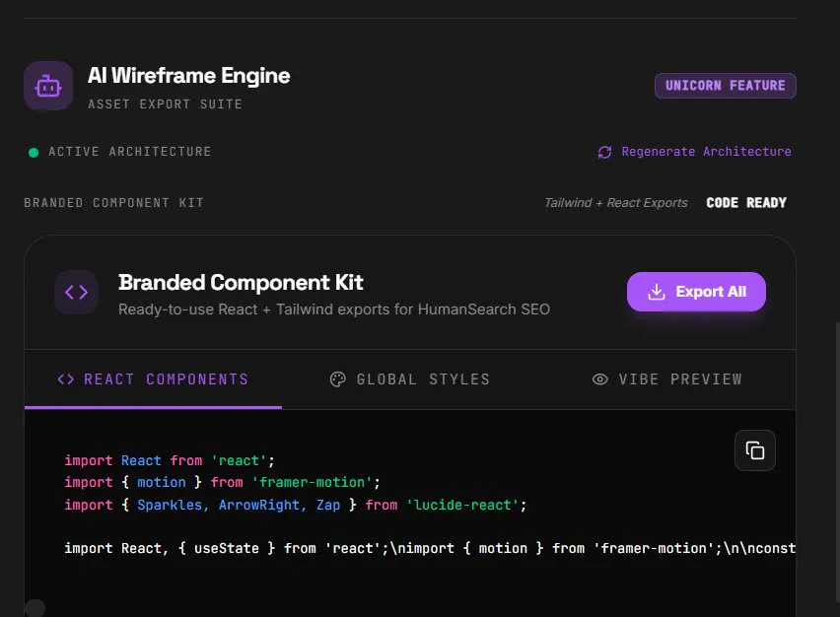Viewport: 840px width, 617px height.
Task: Open the Global Styles tab
Action: coord(410,379)
